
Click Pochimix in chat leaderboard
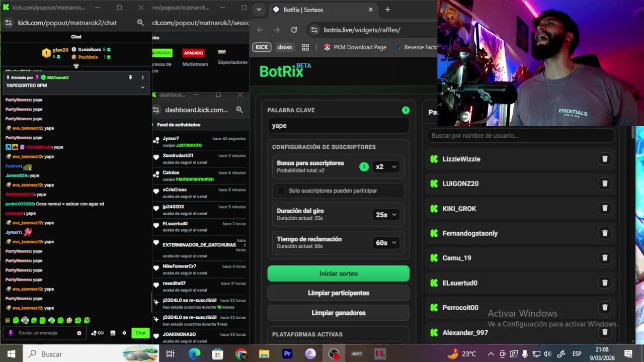coord(88,57)
